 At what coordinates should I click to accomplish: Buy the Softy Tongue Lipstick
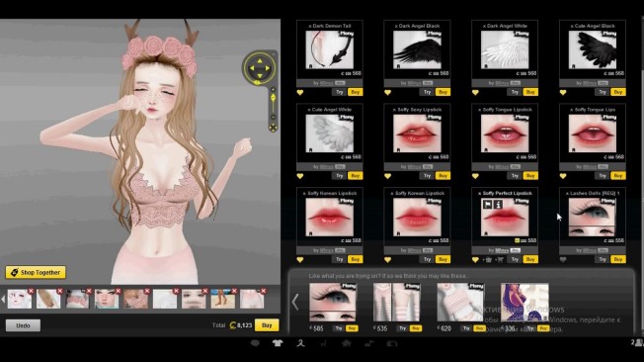530,176
